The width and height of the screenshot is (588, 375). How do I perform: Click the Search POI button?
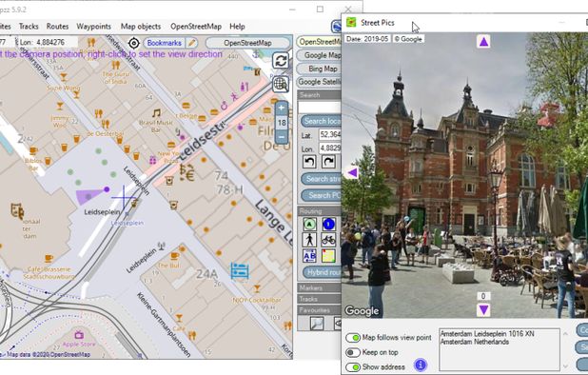[321, 195]
